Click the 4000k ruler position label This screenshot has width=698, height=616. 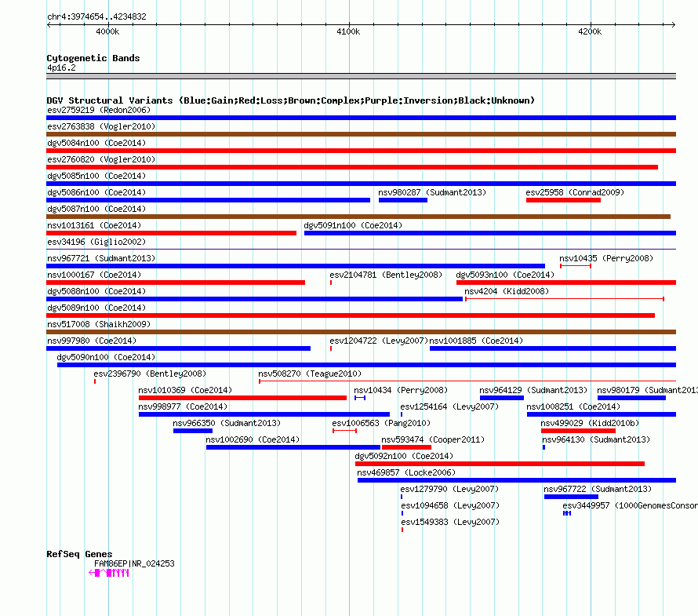click(x=107, y=31)
